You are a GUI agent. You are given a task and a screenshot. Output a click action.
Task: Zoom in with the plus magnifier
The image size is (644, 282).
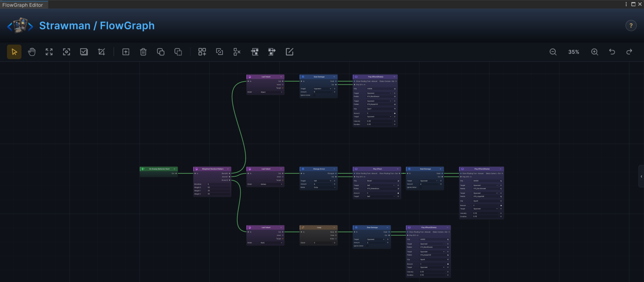pyautogui.click(x=594, y=52)
